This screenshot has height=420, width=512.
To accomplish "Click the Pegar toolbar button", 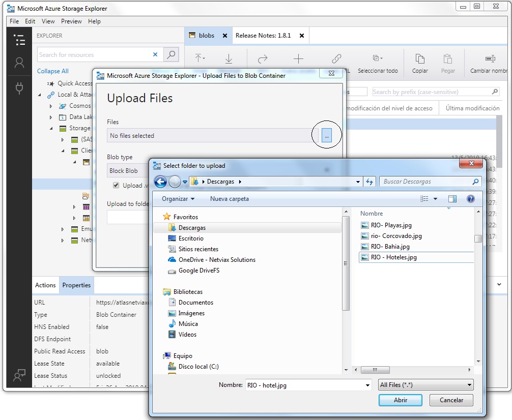I will coord(448,64).
